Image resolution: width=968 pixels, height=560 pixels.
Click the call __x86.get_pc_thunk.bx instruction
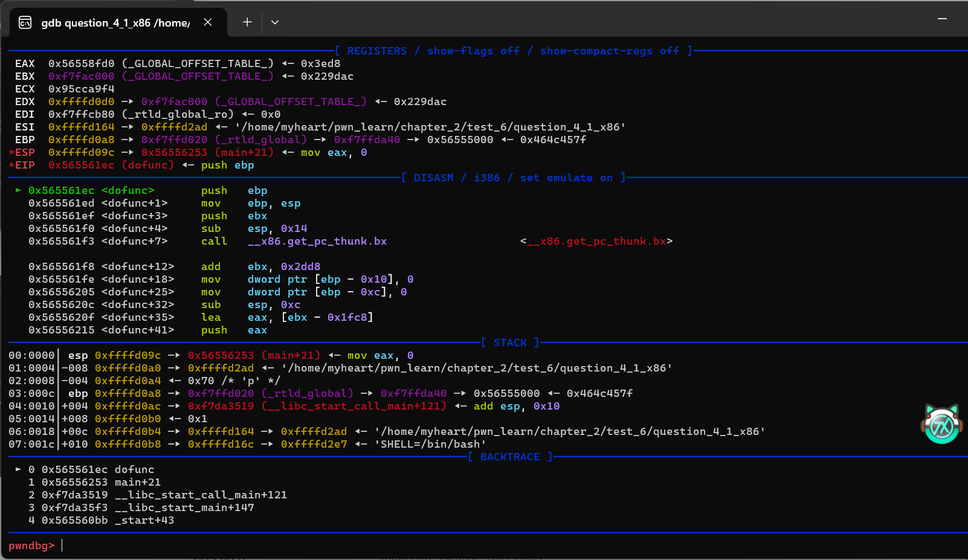(294, 241)
